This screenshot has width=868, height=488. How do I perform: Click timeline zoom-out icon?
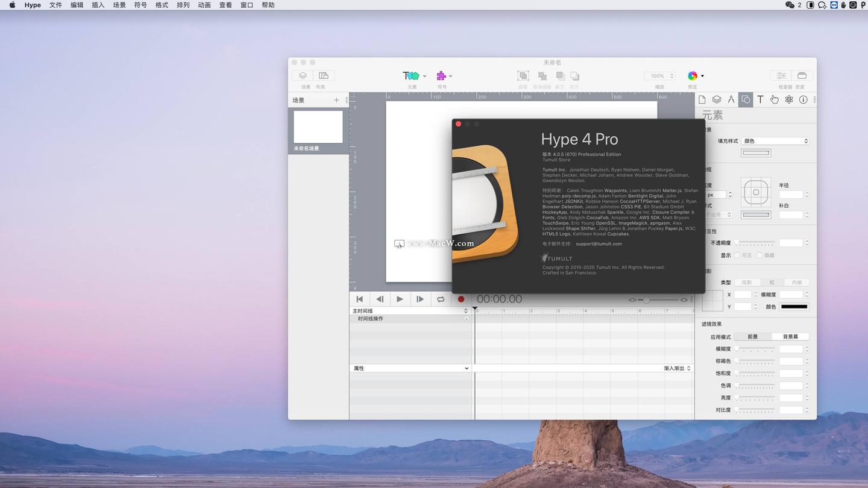pos(632,299)
